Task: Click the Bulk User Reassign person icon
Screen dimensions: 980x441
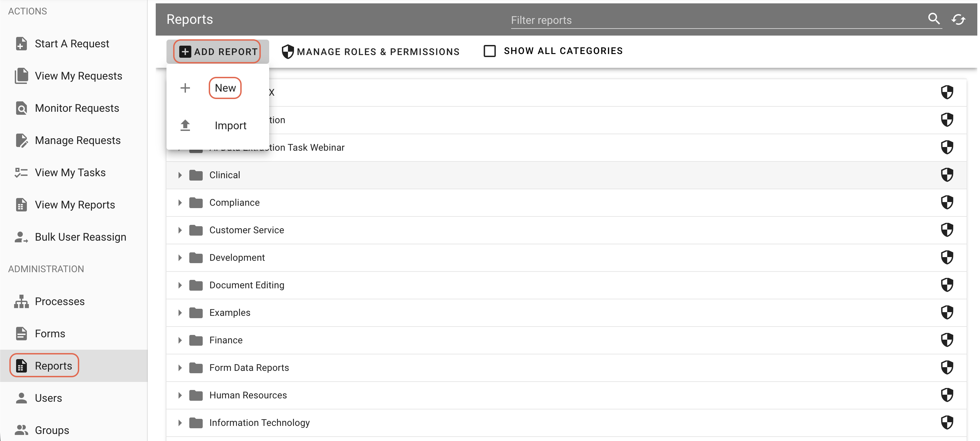Action: coord(21,237)
